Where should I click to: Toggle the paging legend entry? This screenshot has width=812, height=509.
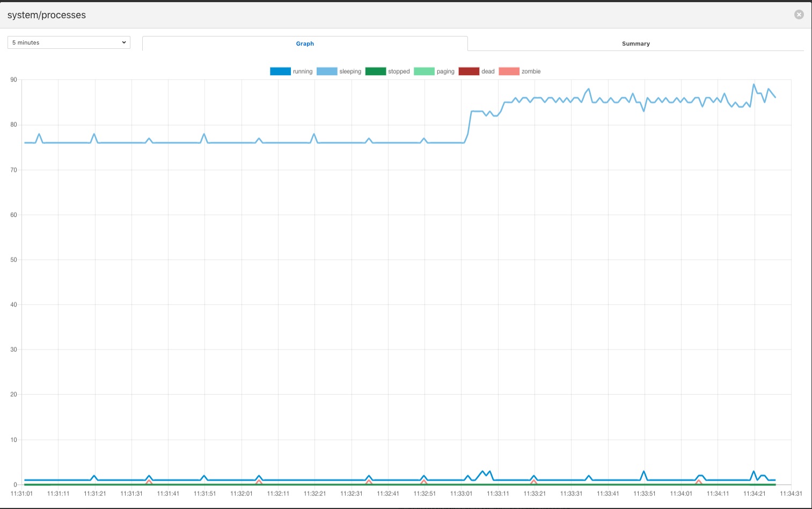pyautogui.click(x=434, y=71)
